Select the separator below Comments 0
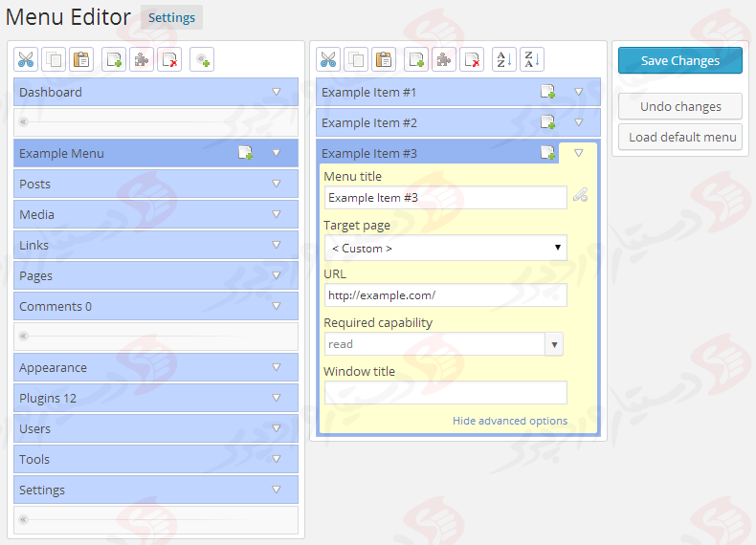756x545 pixels. (156, 337)
